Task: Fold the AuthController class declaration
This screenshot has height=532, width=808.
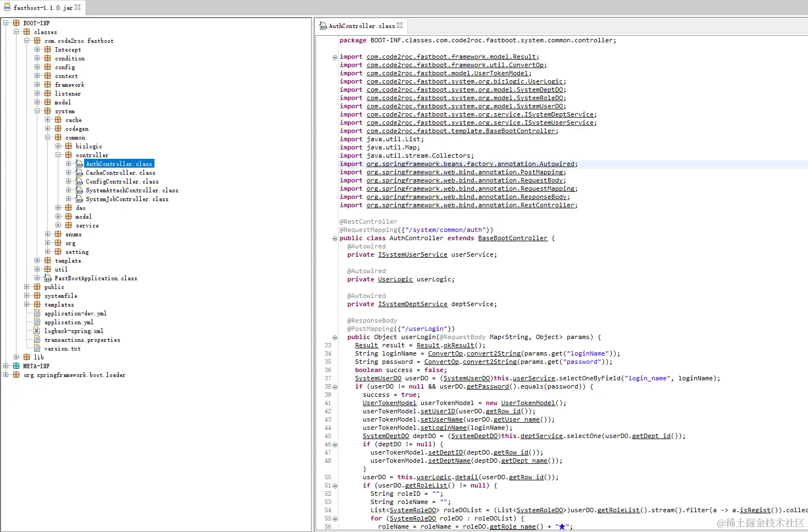Action: [335, 239]
